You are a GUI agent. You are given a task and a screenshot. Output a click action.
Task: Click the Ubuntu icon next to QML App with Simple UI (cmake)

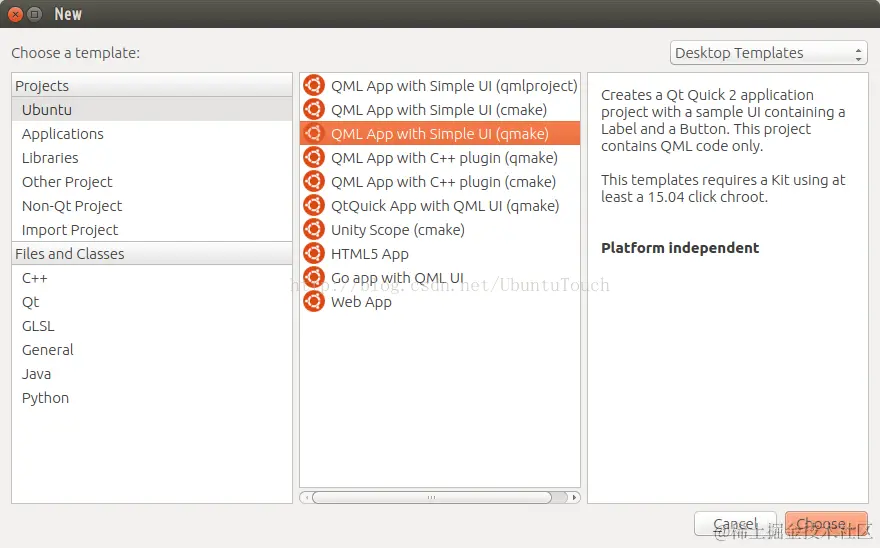(314, 109)
